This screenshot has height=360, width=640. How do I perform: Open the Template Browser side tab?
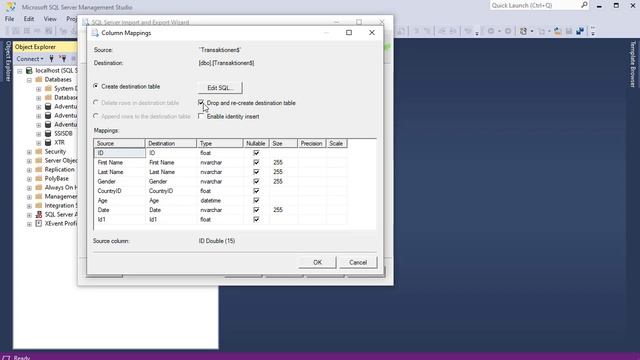click(633, 64)
